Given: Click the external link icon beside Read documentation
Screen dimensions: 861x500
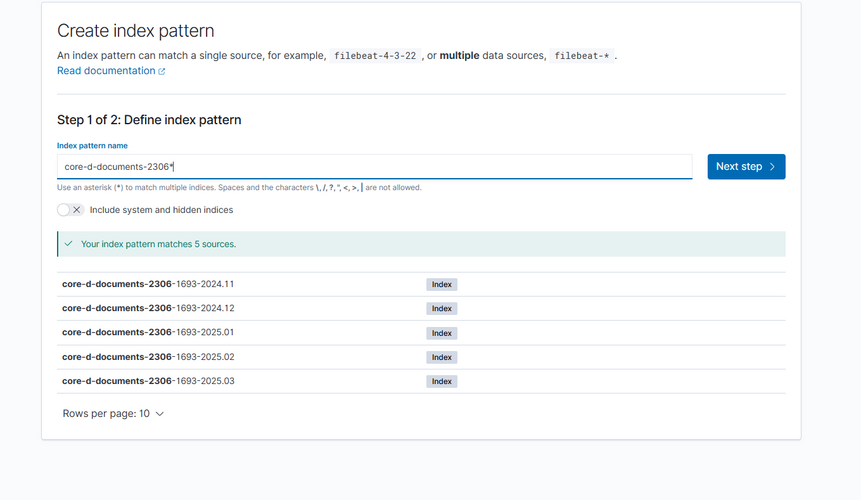Looking at the screenshot, I should 162,71.
